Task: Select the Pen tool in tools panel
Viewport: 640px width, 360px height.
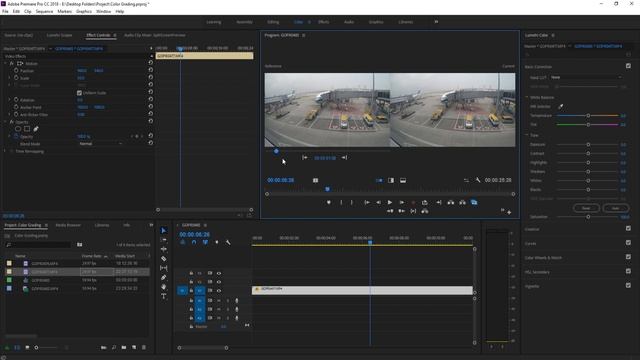Action: click(x=164, y=278)
